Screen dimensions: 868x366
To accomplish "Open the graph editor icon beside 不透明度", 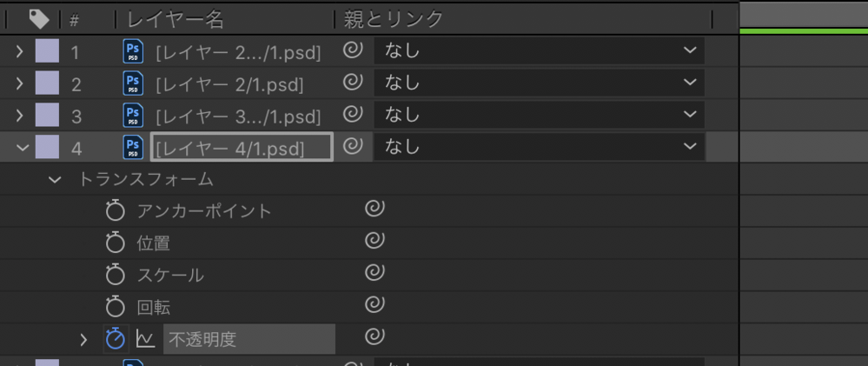I will [x=145, y=339].
